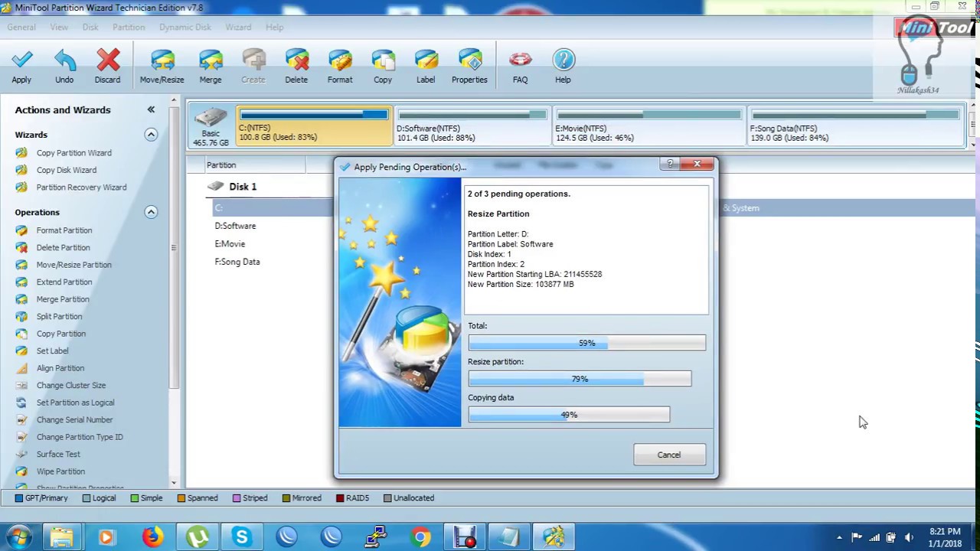The height and width of the screenshot is (551, 980).
Task: Click the Format toolbar icon
Action: point(340,60)
